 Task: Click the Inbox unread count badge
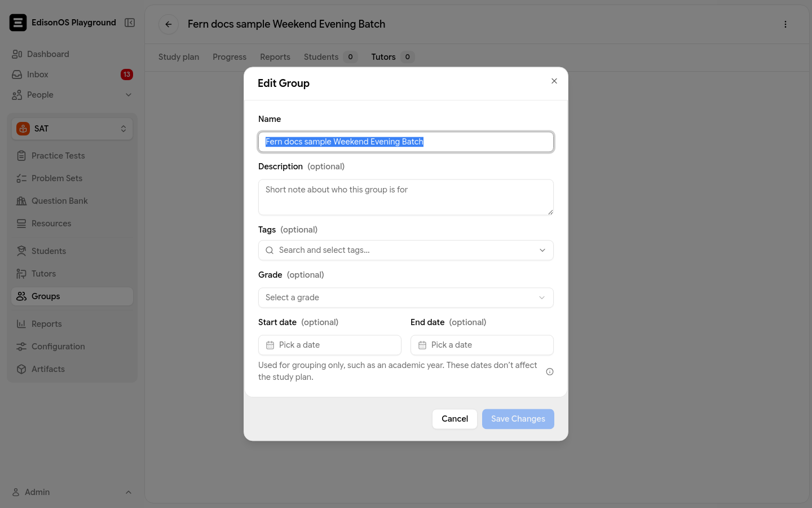pyautogui.click(x=127, y=75)
